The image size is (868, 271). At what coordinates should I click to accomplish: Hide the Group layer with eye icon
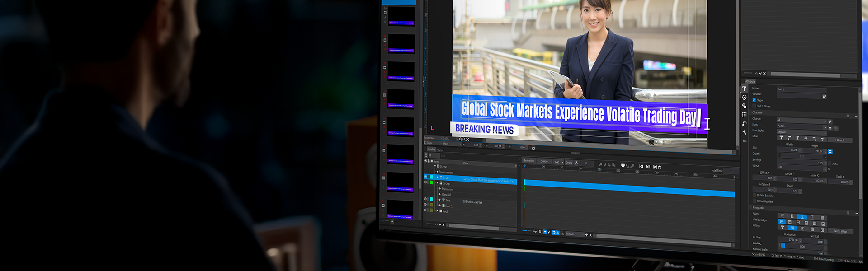point(425,182)
